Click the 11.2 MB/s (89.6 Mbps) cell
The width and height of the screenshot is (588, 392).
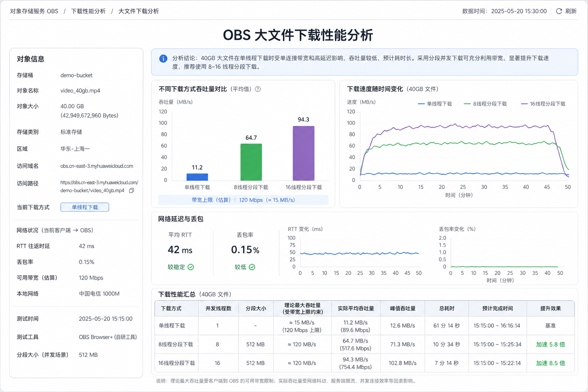[x=356, y=325]
